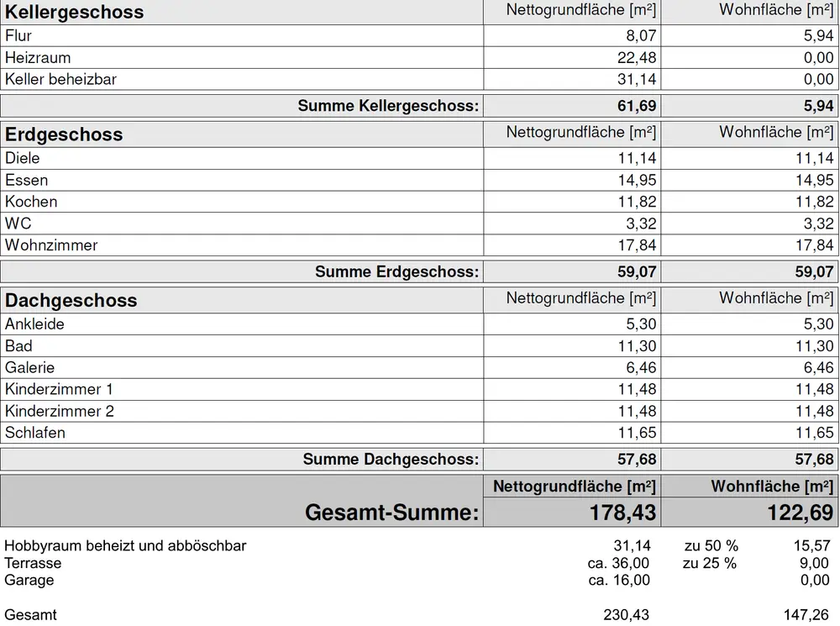Click the final Gesamt Wohnfläche 147,26
Image resolution: width=840 pixels, height=626 pixels.
(805, 615)
